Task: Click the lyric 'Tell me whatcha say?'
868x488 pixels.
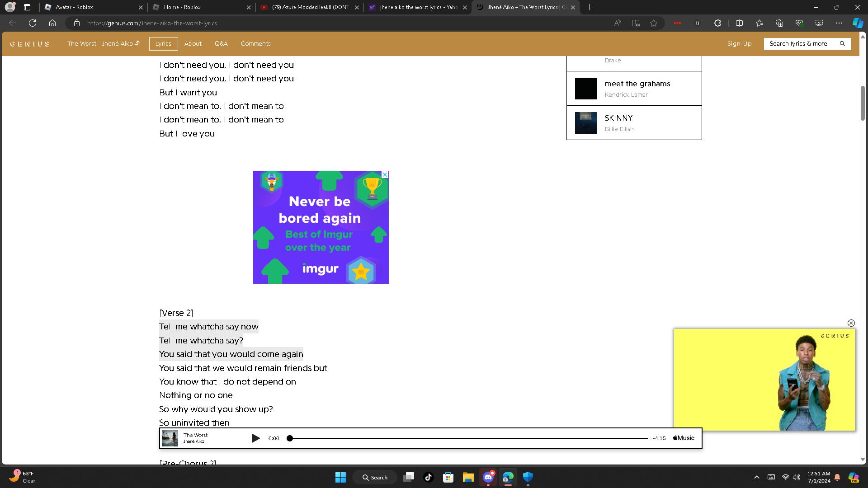Action: tap(201, 340)
